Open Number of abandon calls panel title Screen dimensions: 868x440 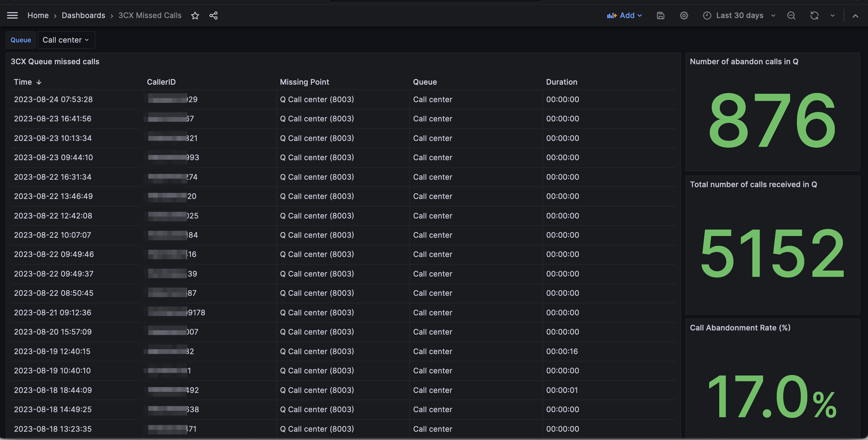click(x=744, y=62)
